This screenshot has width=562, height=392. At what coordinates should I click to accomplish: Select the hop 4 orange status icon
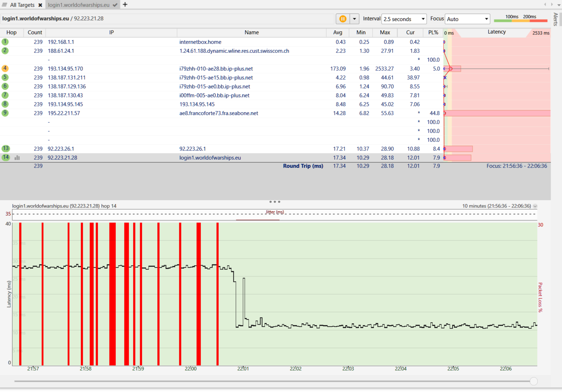tap(5, 69)
